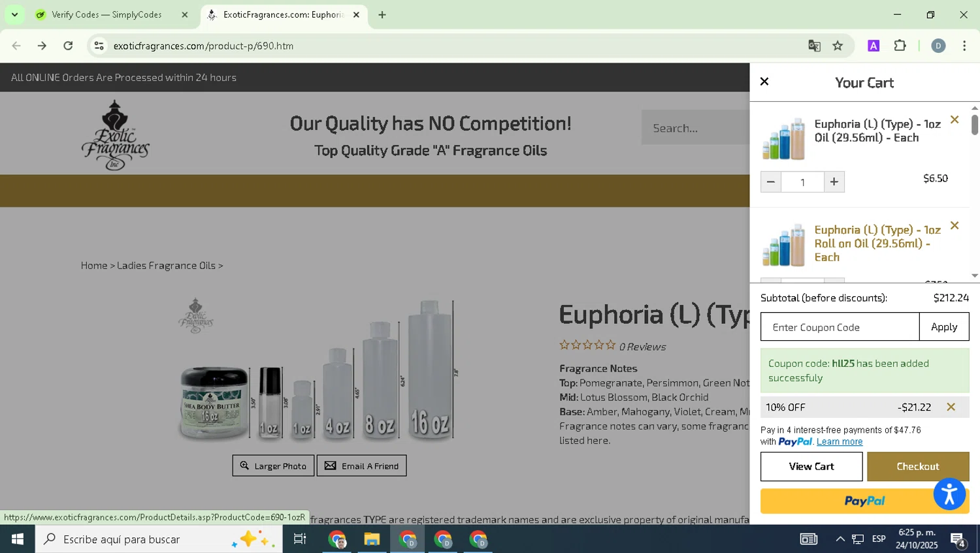Open the purple A extension
980x553 pixels.
874,46
